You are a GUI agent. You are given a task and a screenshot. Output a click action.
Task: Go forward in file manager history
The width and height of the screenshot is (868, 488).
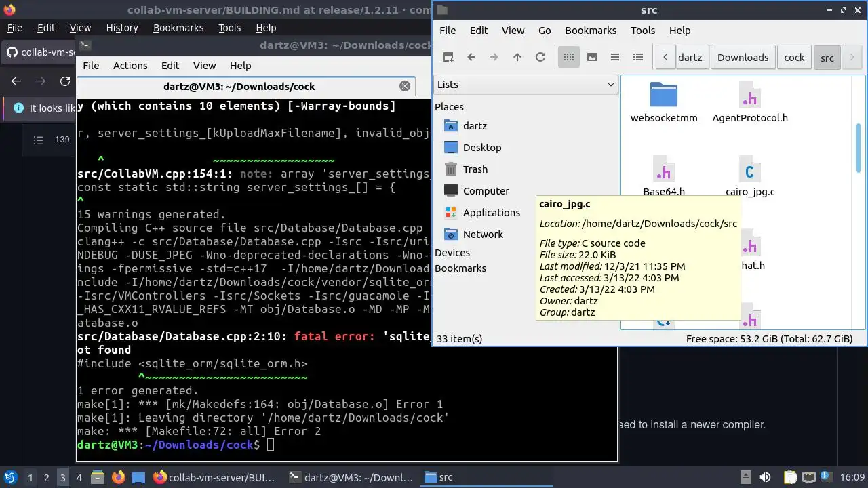[x=494, y=57]
